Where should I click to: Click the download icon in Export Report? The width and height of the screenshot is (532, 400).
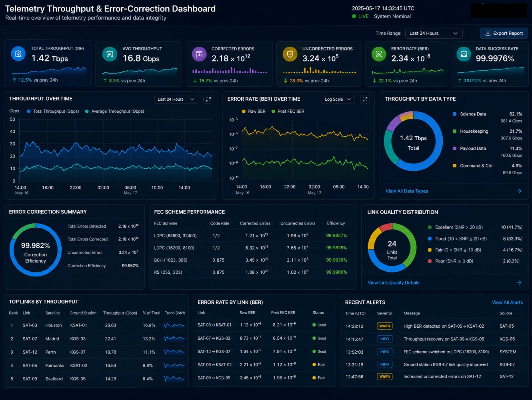coord(488,33)
